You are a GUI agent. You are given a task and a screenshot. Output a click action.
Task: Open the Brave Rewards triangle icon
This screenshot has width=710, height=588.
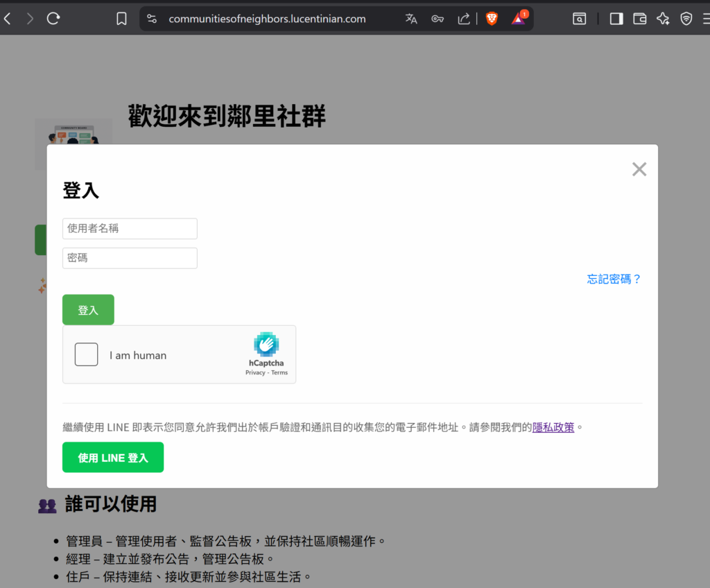[x=518, y=18]
